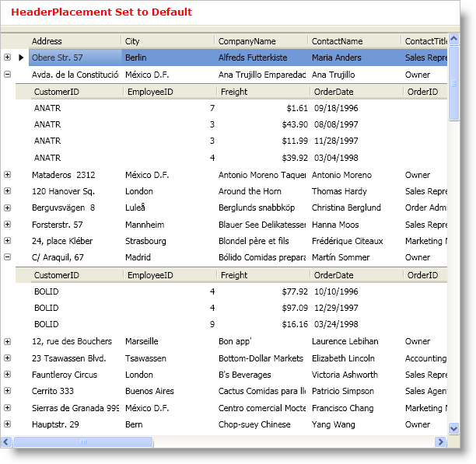The height and width of the screenshot is (464, 476).
Task: Click the top Freight child band header
Action: 264,92
